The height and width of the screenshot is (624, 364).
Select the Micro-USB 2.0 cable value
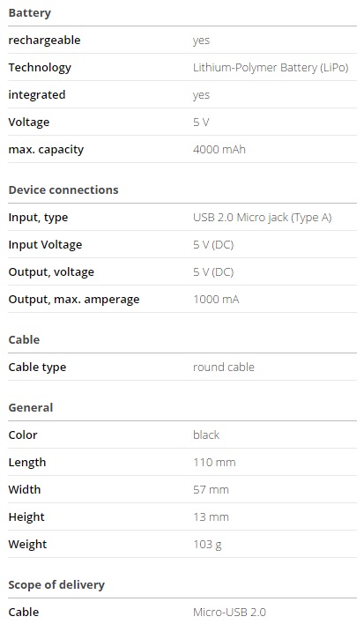229,612
